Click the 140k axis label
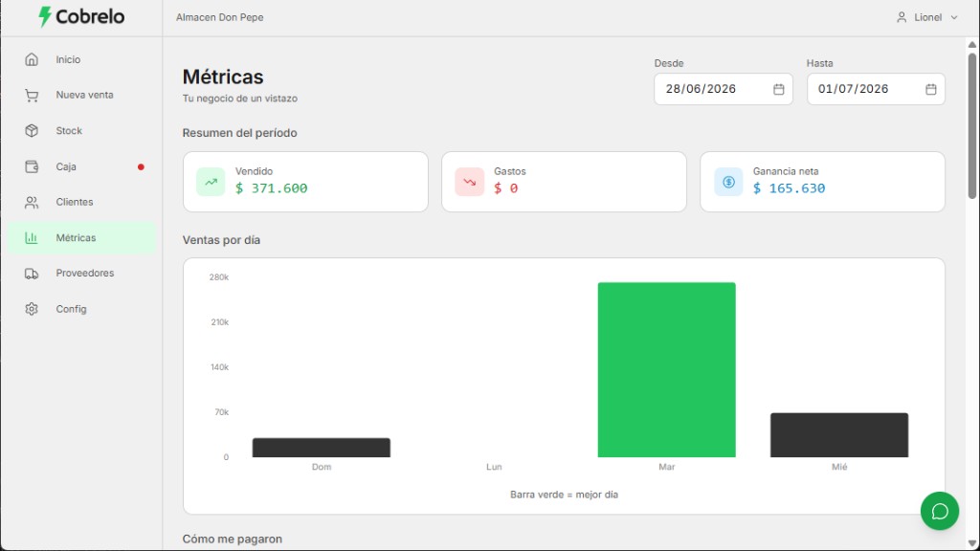The width and height of the screenshot is (980, 551). pos(219,367)
